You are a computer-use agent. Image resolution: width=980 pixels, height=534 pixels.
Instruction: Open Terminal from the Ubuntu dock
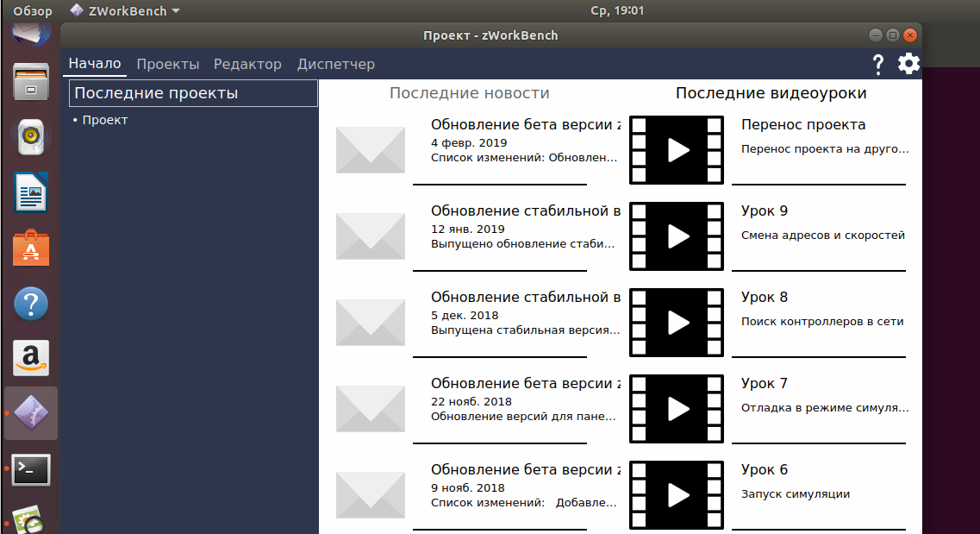(31, 469)
